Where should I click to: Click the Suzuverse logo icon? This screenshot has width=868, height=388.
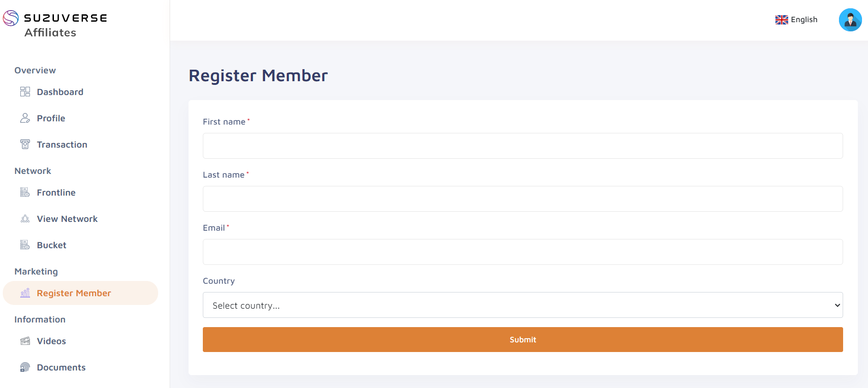(x=11, y=18)
